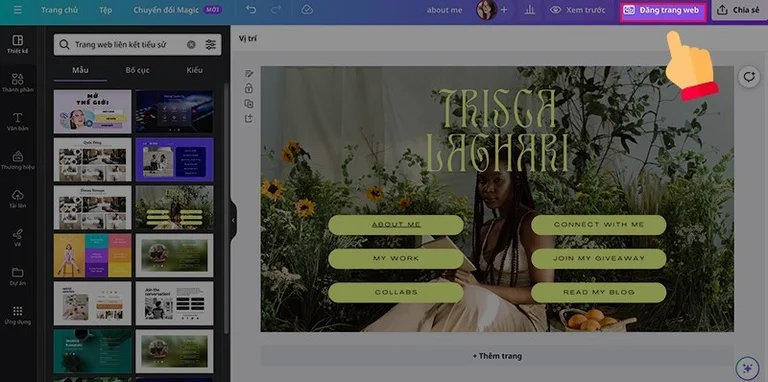Select the purple blue two-photo template thumbnail
The height and width of the screenshot is (382, 768).
[x=174, y=160]
